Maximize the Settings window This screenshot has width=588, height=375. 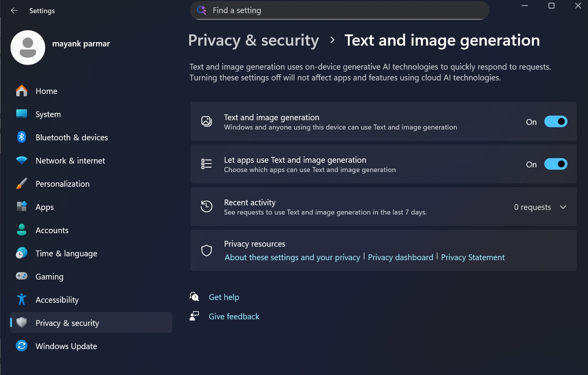coord(551,6)
